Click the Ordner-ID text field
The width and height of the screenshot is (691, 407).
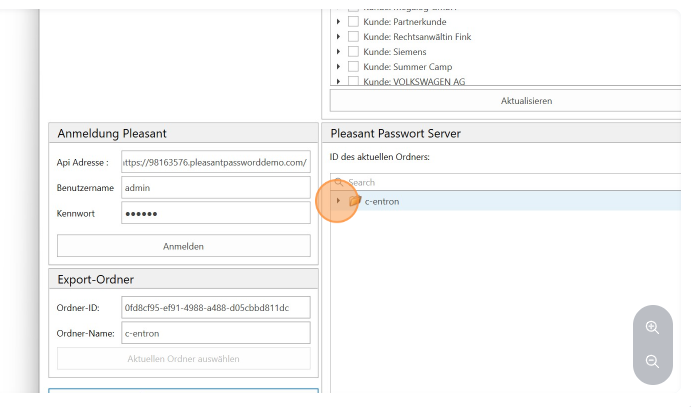(x=215, y=307)
